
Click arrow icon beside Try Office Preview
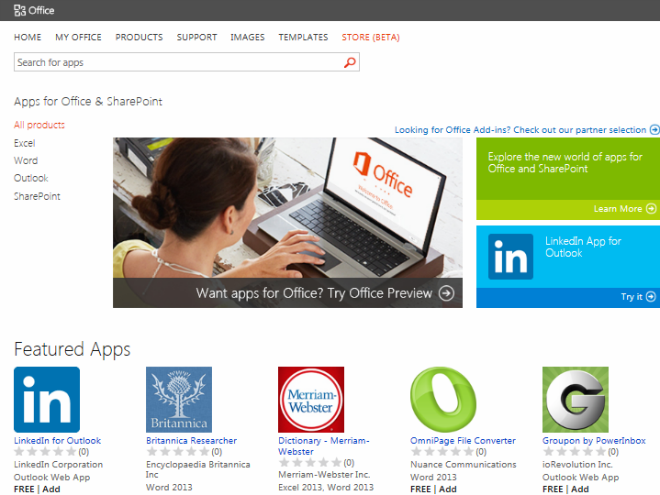pyautogui.click(x=446, y=293)
